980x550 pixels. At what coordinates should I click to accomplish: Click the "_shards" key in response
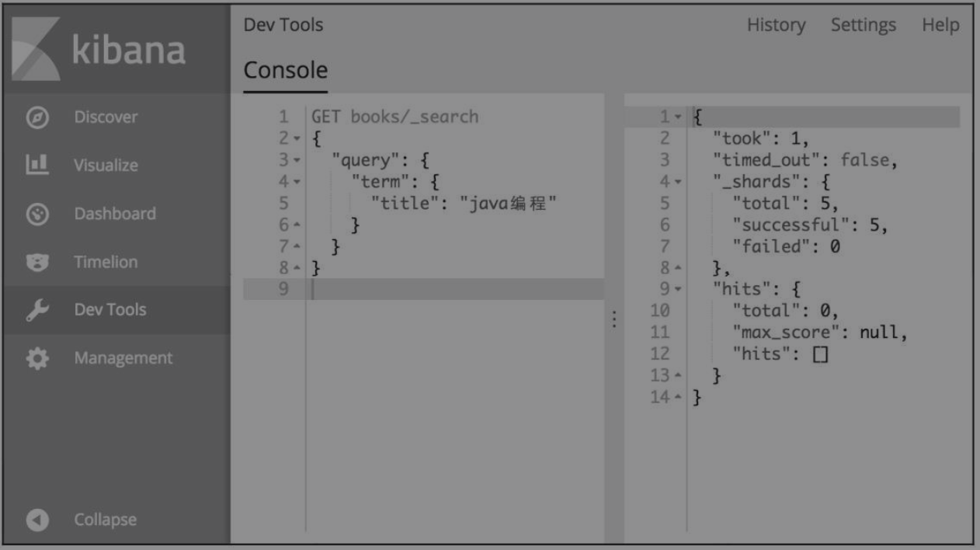752,183
